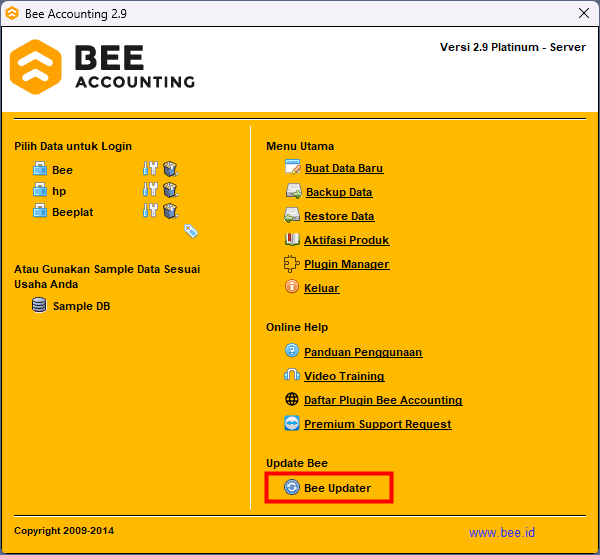This screenshot has height=555, width=600.
Task: Click the Sample DB database cylinder icon
Action: pyautogui.click(x=39, y=305)
